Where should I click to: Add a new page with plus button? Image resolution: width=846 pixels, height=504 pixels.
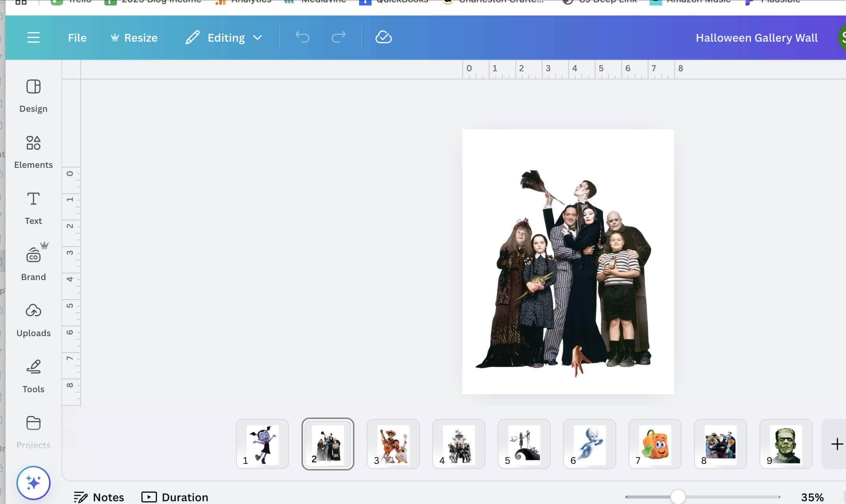[837, 444]
